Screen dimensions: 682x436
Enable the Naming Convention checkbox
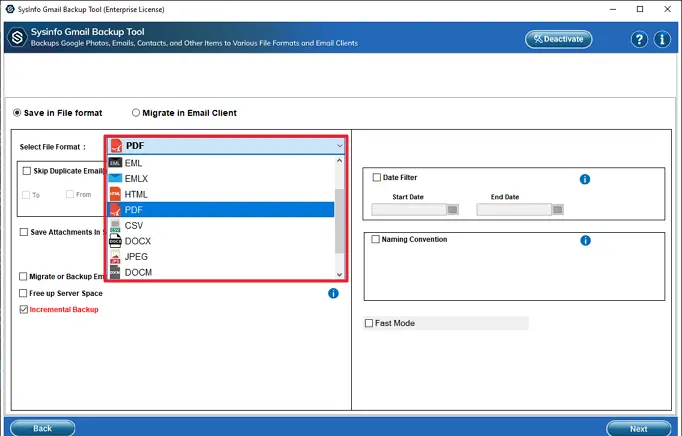click(x=375, y=239)
